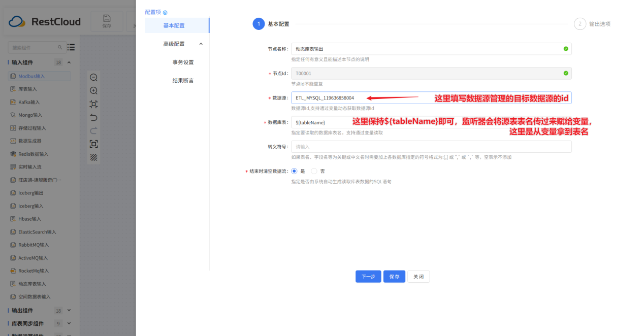Click the disabled 节点Id field
The image size is (644, 336).
click(x=431, y=73)
